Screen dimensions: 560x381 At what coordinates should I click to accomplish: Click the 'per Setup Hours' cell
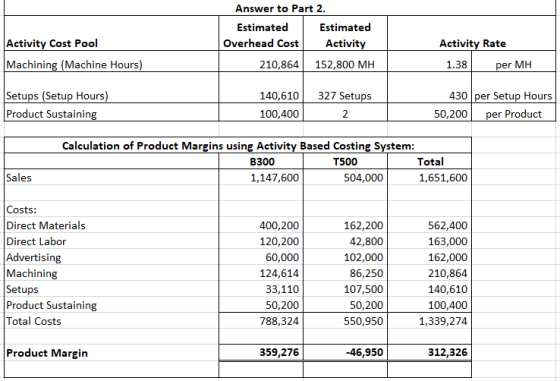514,87
